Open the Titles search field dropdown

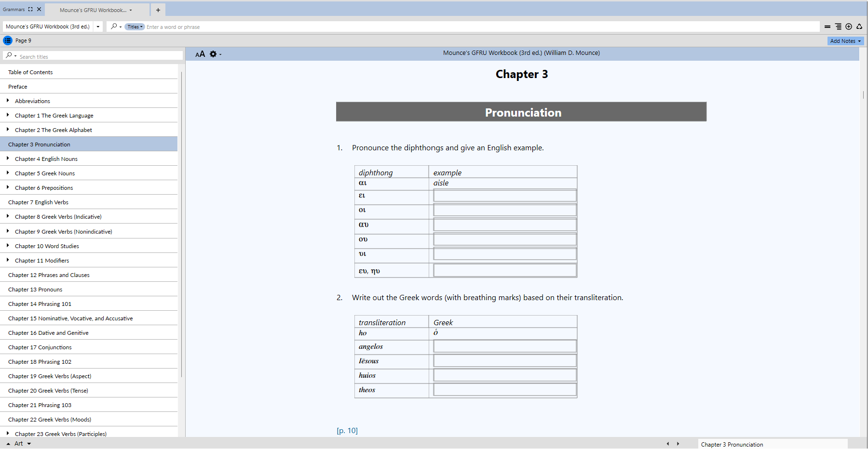[135, 27]
